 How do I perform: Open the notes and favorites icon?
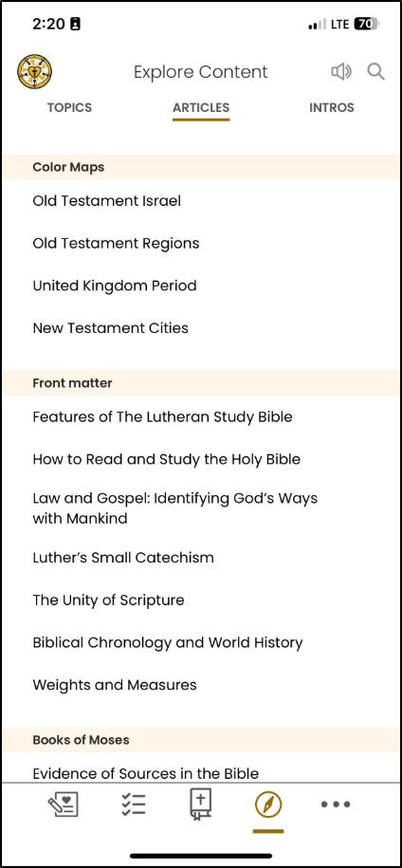63,804
